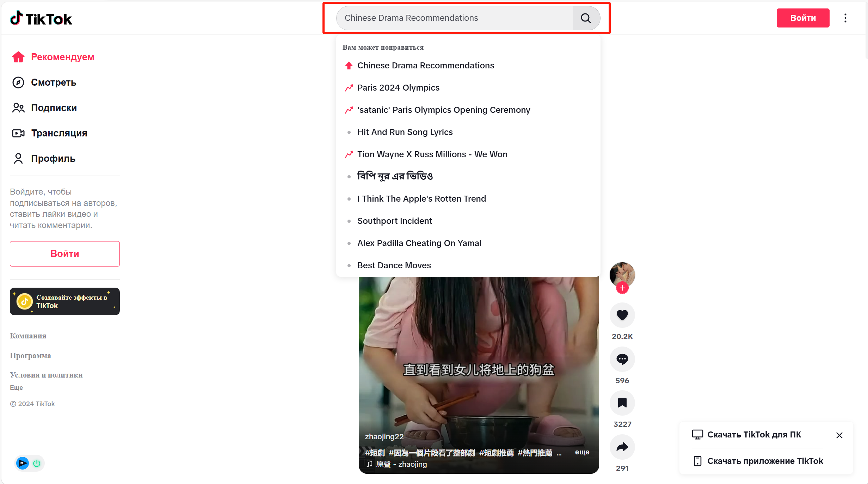Viewport: 868px width, 484px height.
Task: Click the Рекомендуем menu item
Action: [63, 57]
